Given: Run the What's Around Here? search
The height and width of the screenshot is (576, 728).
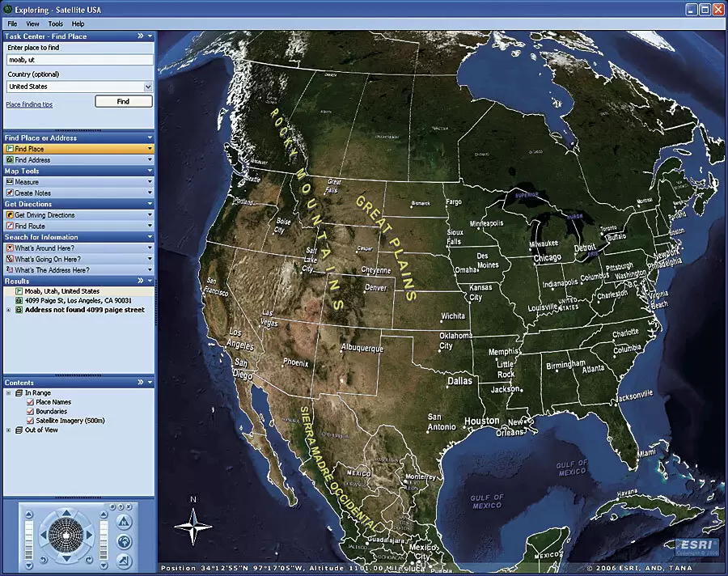Looking at the screenshot, I should (x=79, y=248).
